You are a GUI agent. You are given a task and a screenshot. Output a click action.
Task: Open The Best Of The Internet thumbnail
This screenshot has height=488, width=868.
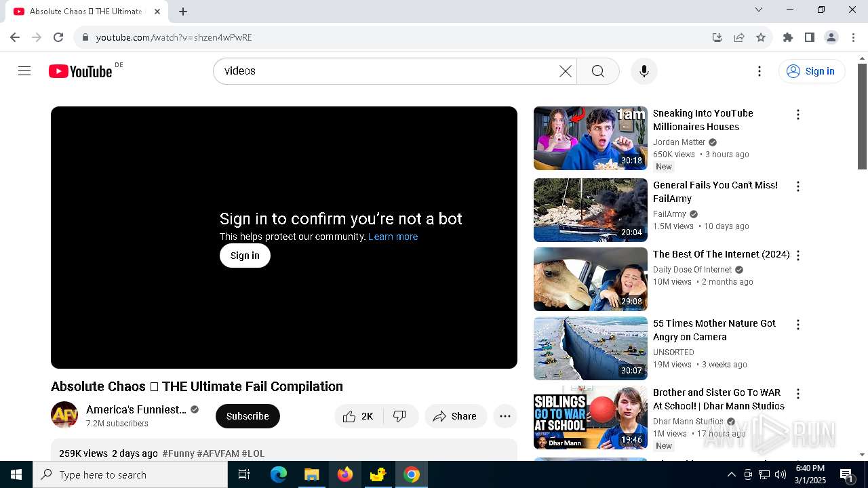pyautogui.click(x=591, y=279)
